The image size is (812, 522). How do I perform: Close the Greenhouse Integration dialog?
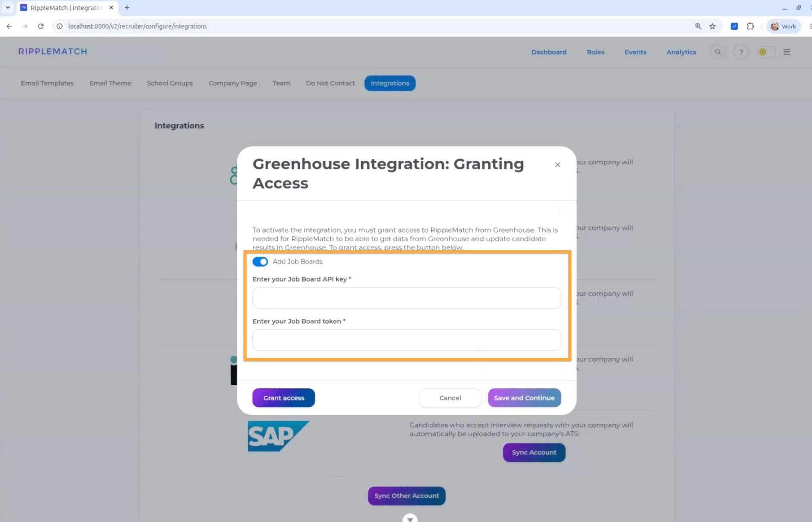point(557,165)
